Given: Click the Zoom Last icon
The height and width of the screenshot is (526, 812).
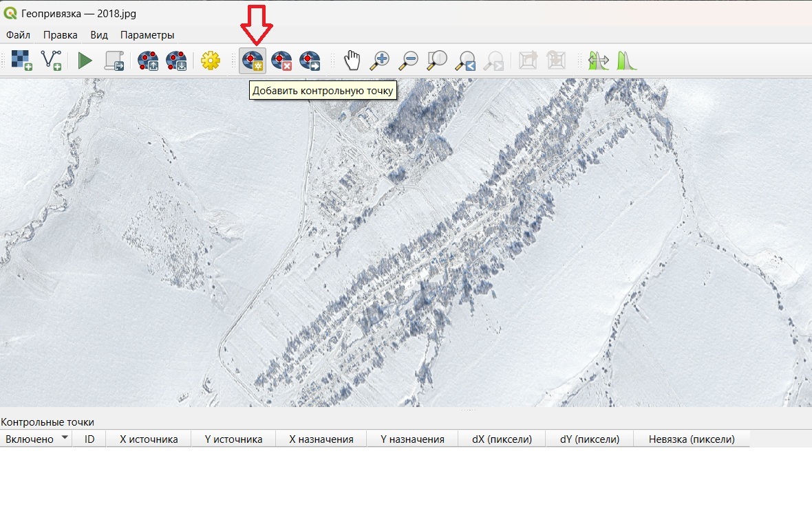Looking at the screenshot, I should pos(466,61).
